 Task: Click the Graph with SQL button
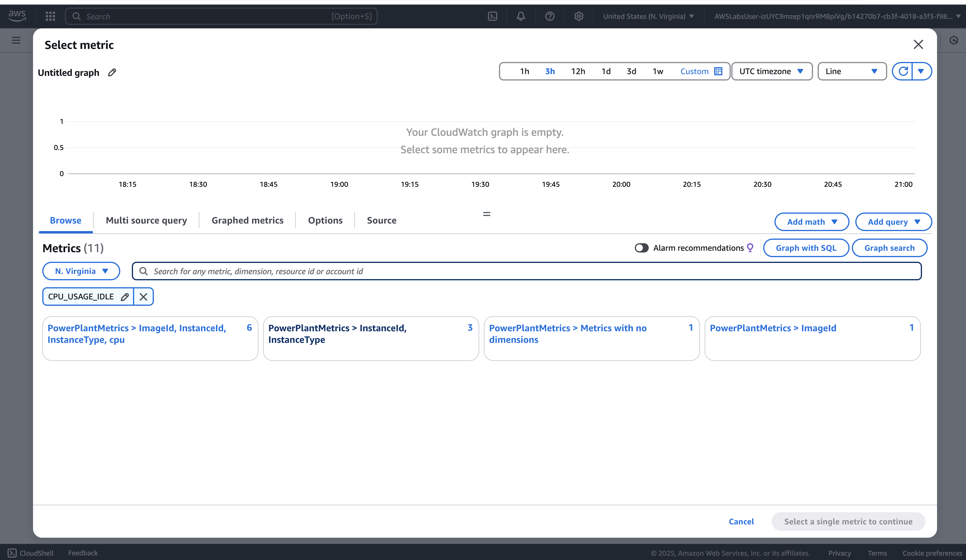[x=806, y=248]
